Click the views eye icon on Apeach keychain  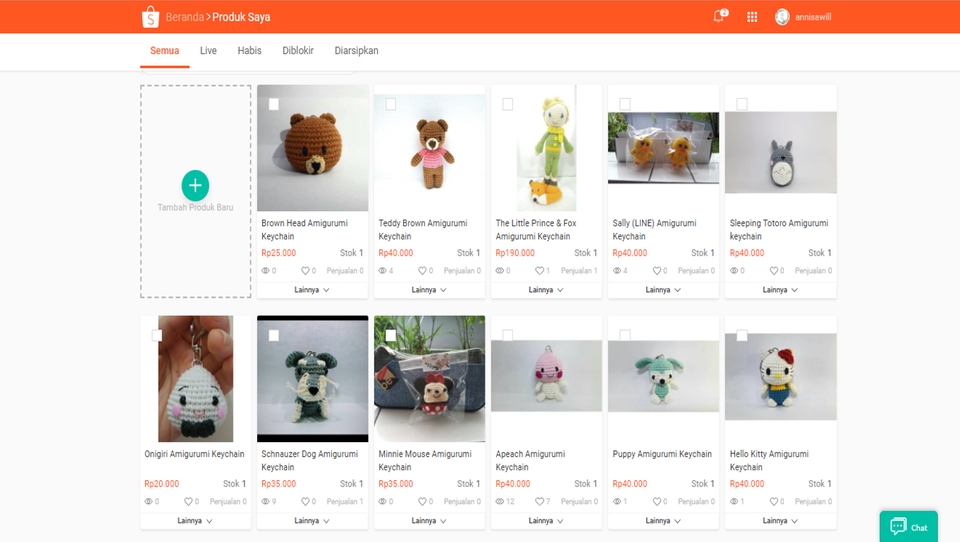tap(500, 502)
